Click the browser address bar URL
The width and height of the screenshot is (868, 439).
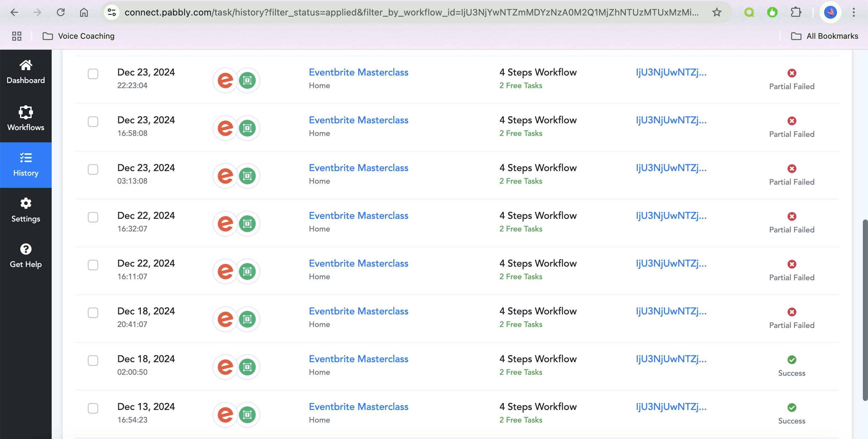(411, 13)
